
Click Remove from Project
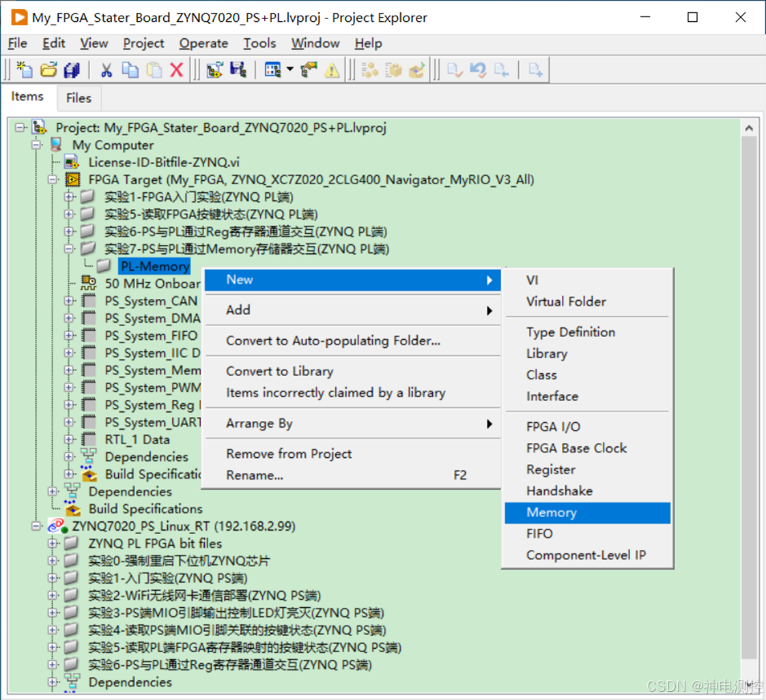(x=352, y=454)
